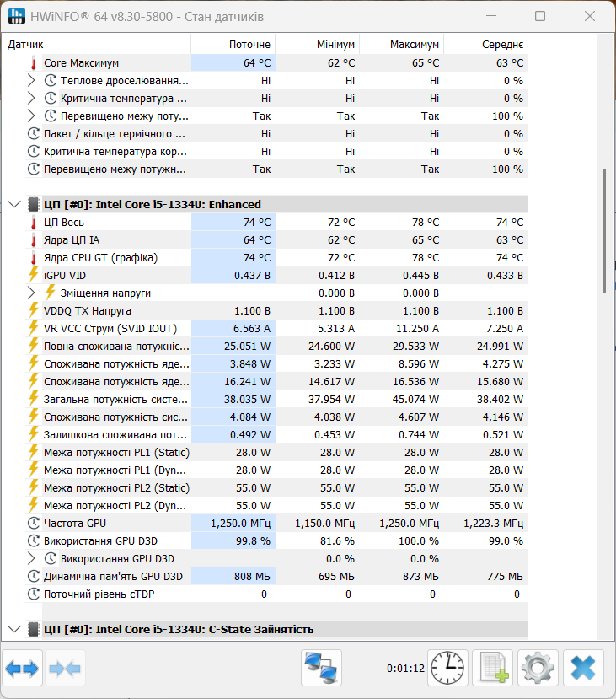This screenshot has width=616, height=699.
Task: Expand the Теплове дроселювання row
Action: (30, 80)
